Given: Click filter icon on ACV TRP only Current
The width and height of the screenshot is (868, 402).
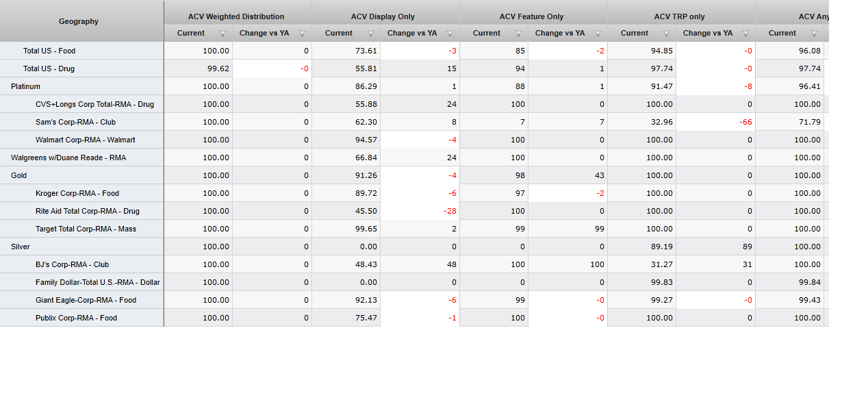Looking at the screenshot, I should 666,34.
